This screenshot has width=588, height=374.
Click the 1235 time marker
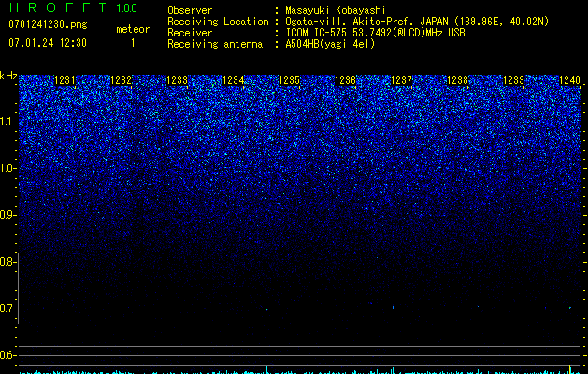pos(290,80)
